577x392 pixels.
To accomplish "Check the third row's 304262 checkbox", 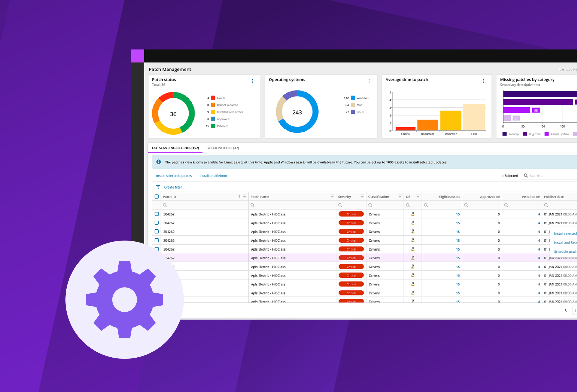I will point(157,231).
